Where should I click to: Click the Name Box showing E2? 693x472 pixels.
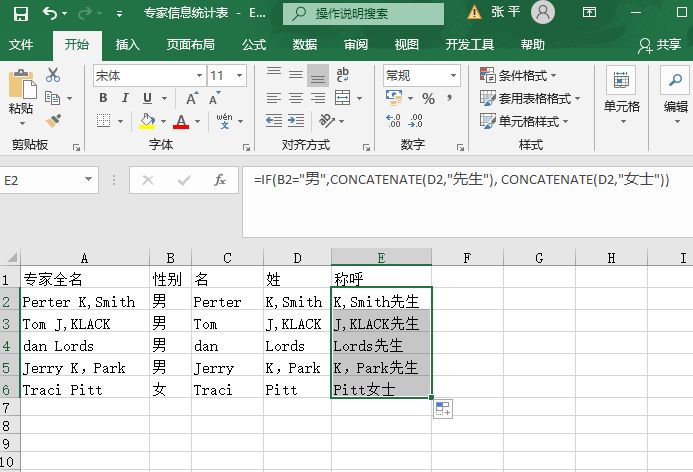pyautogui.click(x=45, y=180)
